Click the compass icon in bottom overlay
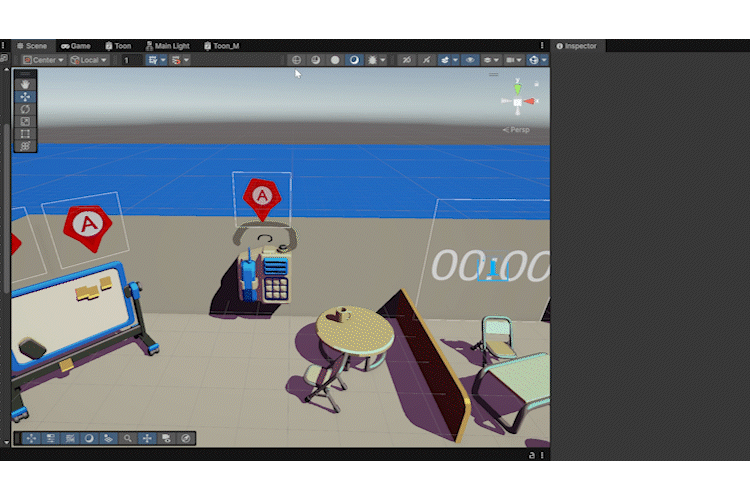The height and width of the screenshot is (500, 750). pos(186,438)
